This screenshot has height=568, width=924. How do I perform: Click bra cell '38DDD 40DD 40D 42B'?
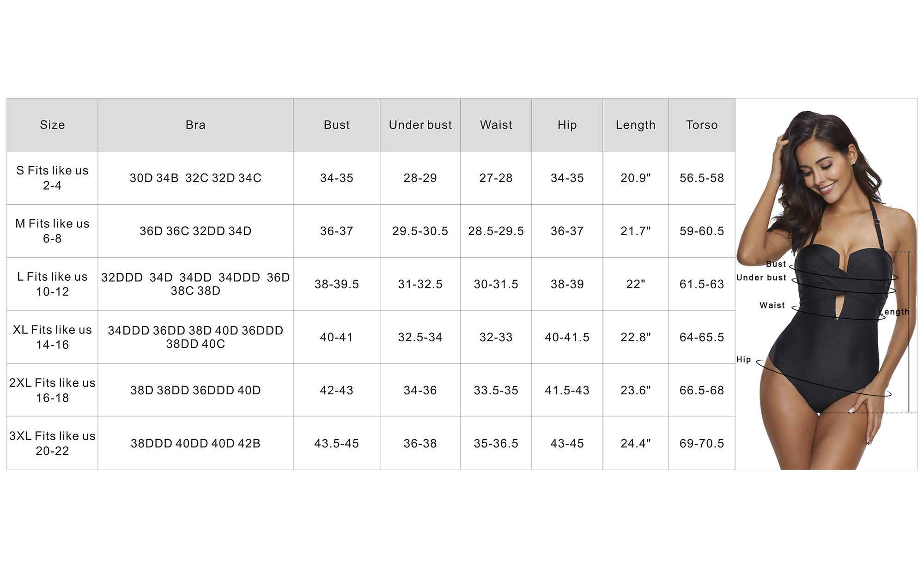click(195, 443)
